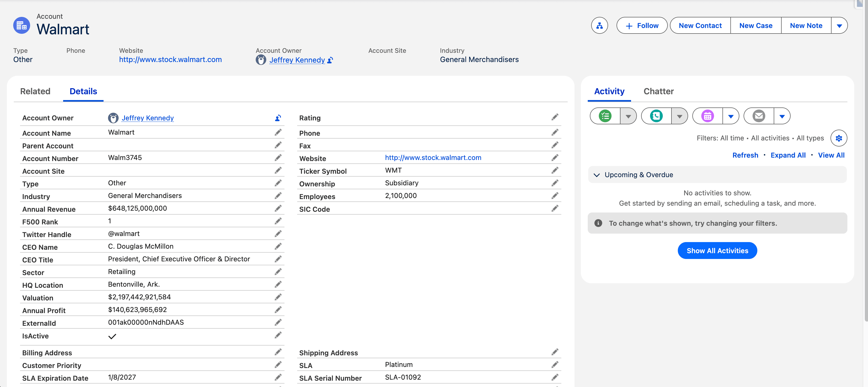Open the activity timeline settings gear
Image resolution: width=868 pixels, height=387 pixels.
tap(838, 138)
